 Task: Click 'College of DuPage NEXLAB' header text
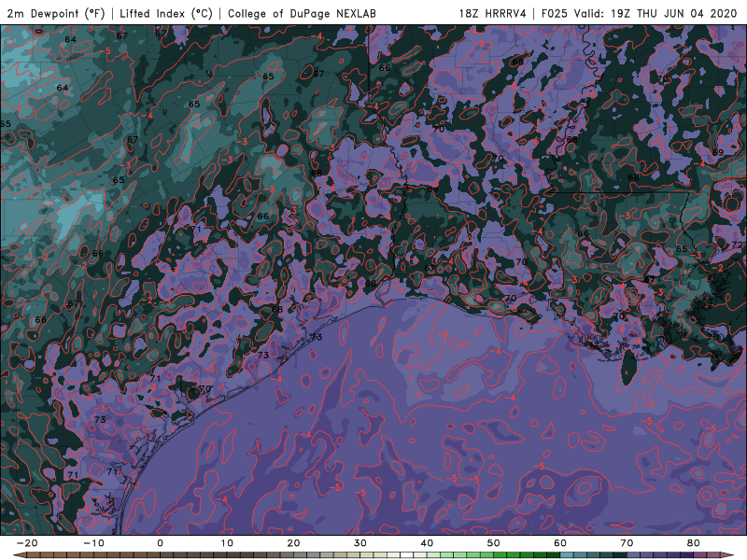click(302, 13)
